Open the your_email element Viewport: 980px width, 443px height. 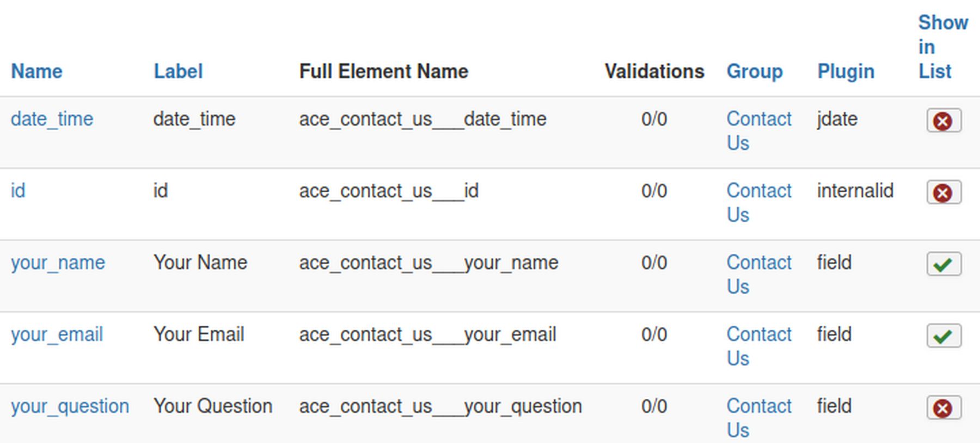57,335
